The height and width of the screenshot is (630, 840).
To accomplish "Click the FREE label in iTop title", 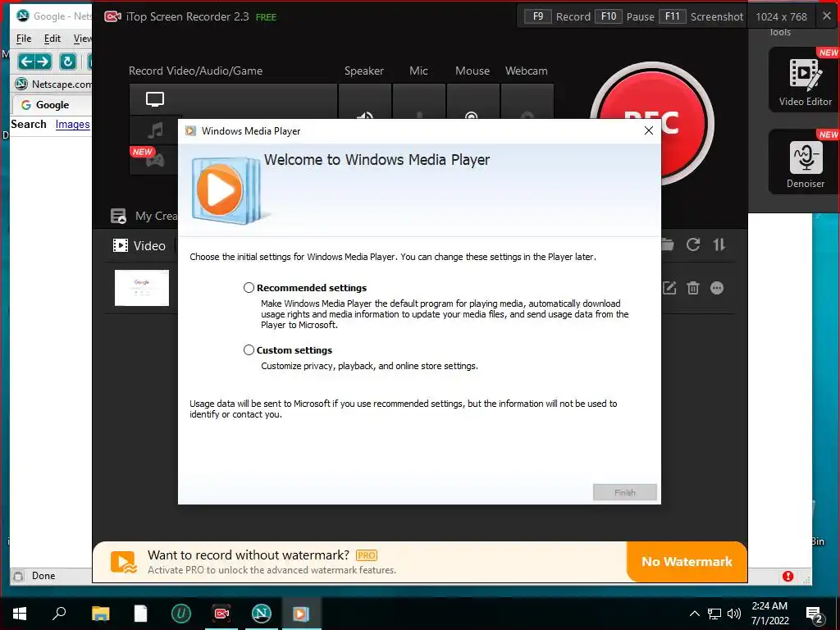I will point(267,17).
